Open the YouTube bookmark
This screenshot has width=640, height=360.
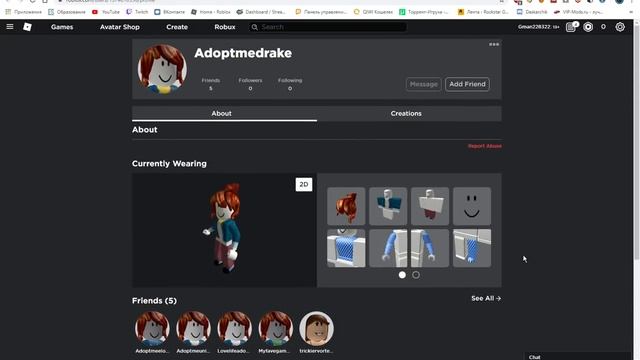click(106, 12)
